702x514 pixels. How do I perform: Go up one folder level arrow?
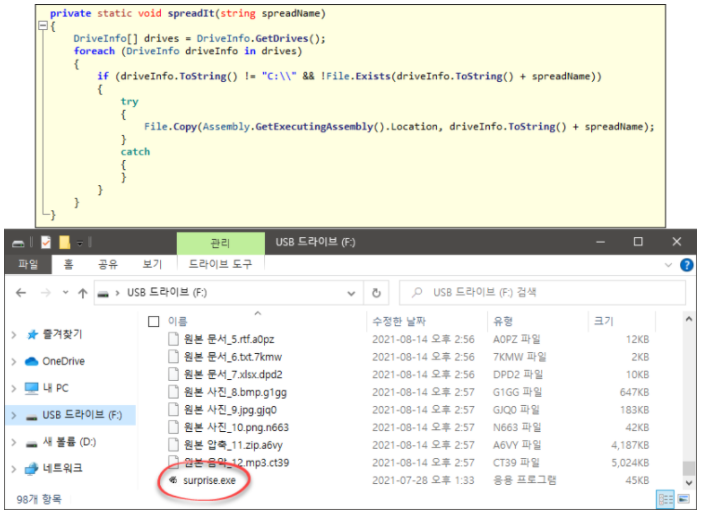coord(83,293)
